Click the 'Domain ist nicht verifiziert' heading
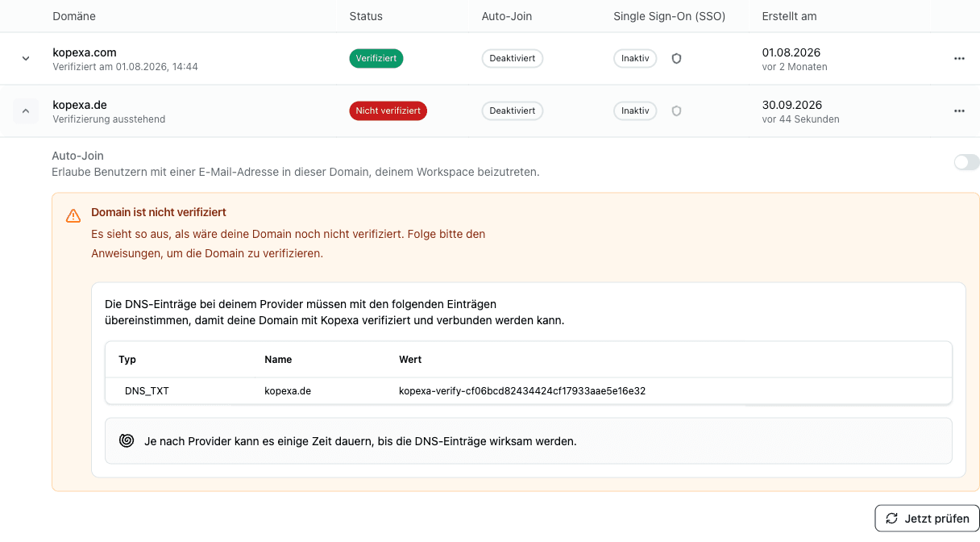The image size is (980, 542). pos(159,212)
